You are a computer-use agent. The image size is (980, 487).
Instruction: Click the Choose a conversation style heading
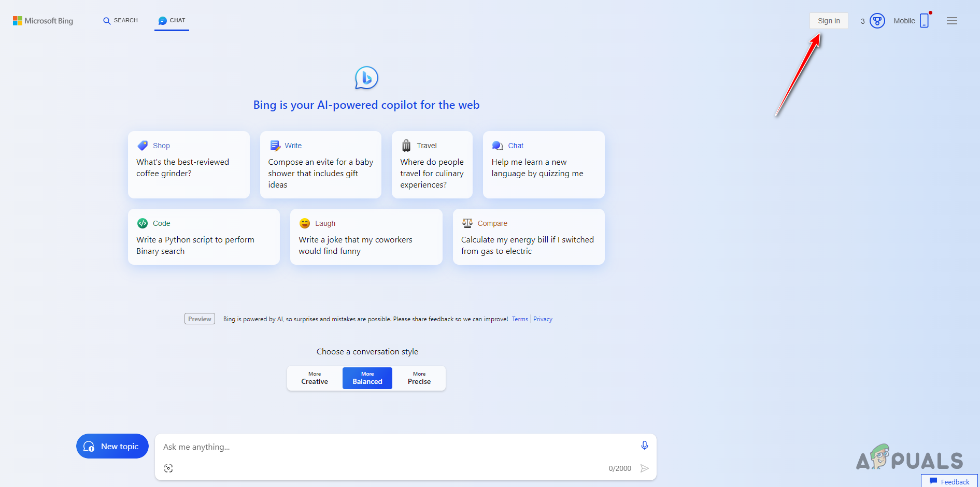tap(367, 352)
